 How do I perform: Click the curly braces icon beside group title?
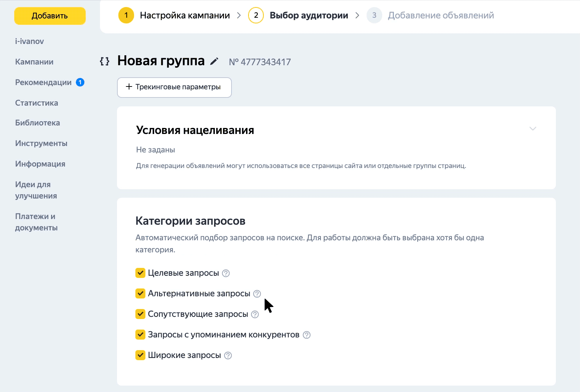tap(105, 61)
